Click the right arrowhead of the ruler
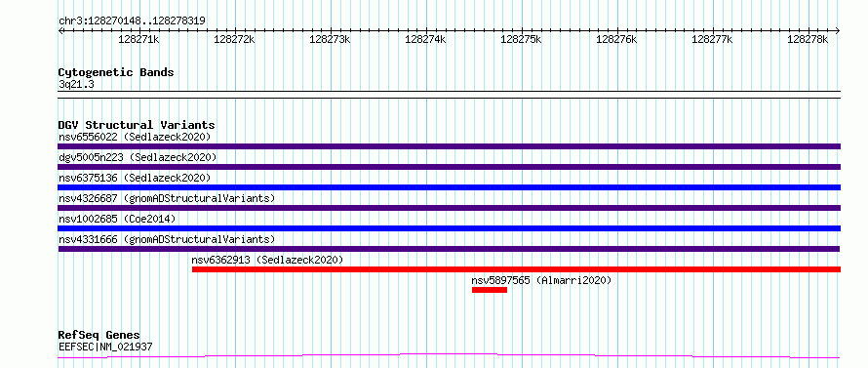868x368 pixels. tap(838, 30)
